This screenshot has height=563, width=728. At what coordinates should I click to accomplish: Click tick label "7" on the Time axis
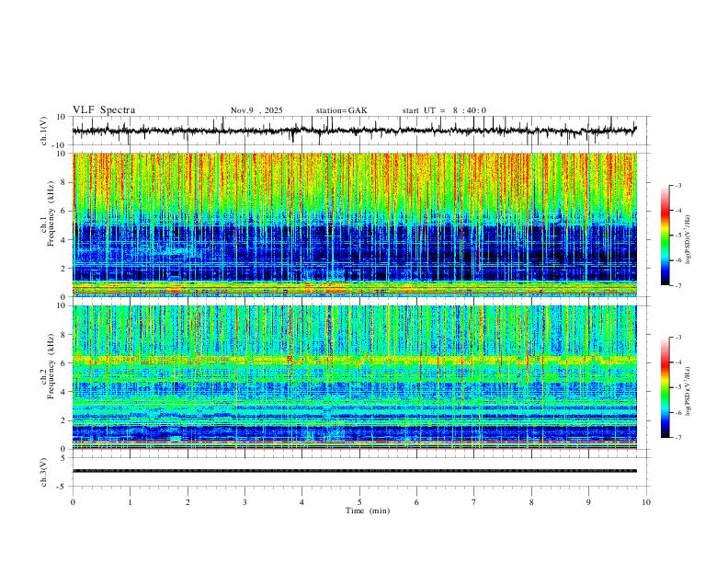tap(473, 502)
